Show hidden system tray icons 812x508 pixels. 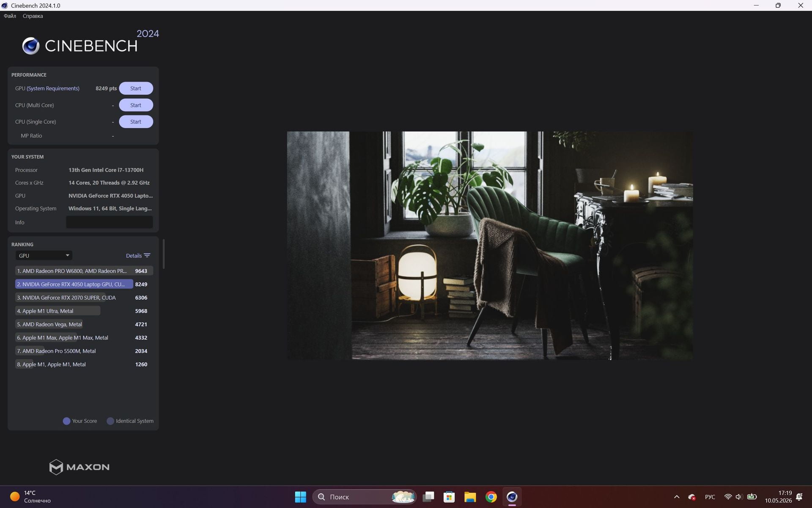point(677,497)
